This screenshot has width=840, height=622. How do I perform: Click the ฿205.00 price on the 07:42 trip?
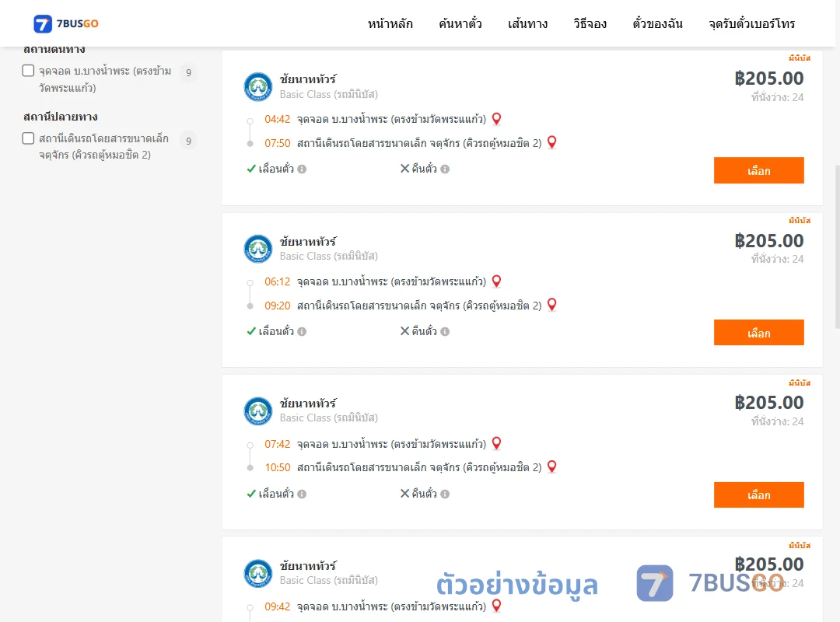pos(768,402)
